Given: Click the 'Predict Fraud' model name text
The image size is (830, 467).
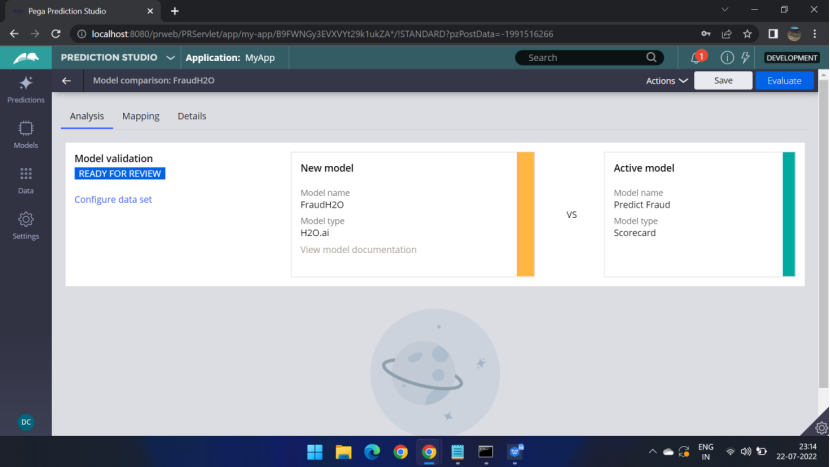Looking at the screenshot, I should pos(642,204).
